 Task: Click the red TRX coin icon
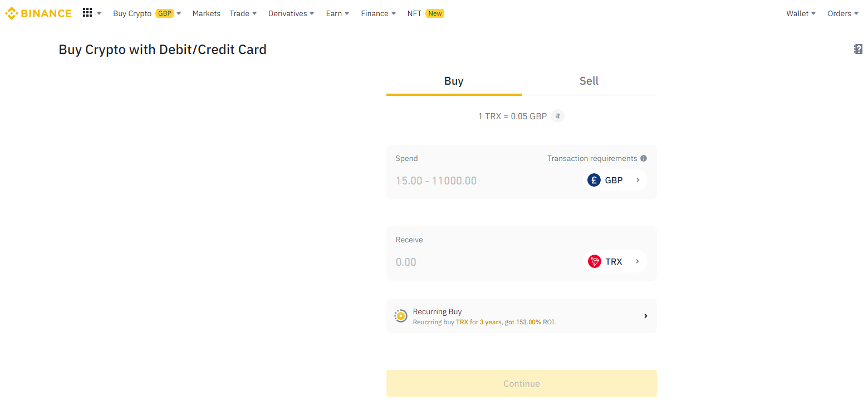point(595,261)
